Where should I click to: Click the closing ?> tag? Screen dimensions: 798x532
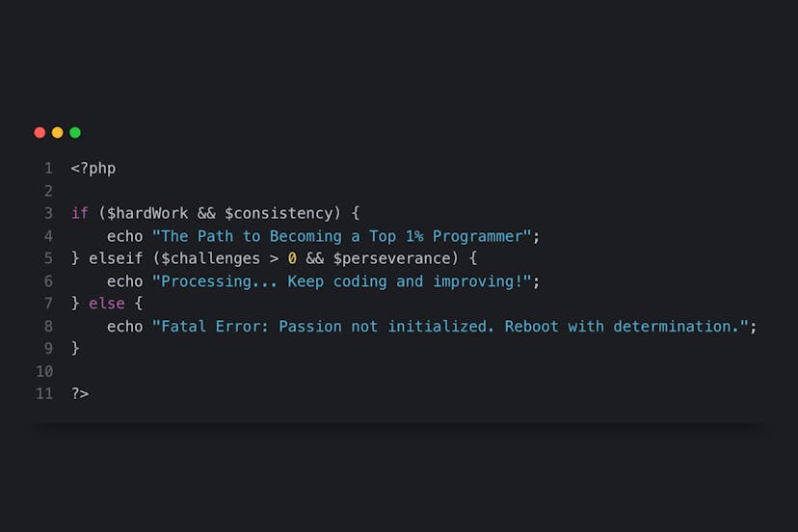pyautogui.click(x=79, y=393)
